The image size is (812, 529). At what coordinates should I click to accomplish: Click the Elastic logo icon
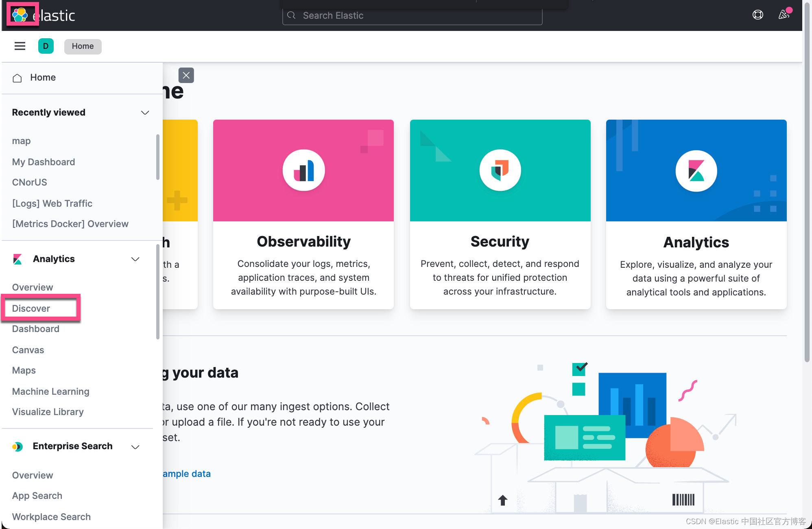[x=20, y=15]
